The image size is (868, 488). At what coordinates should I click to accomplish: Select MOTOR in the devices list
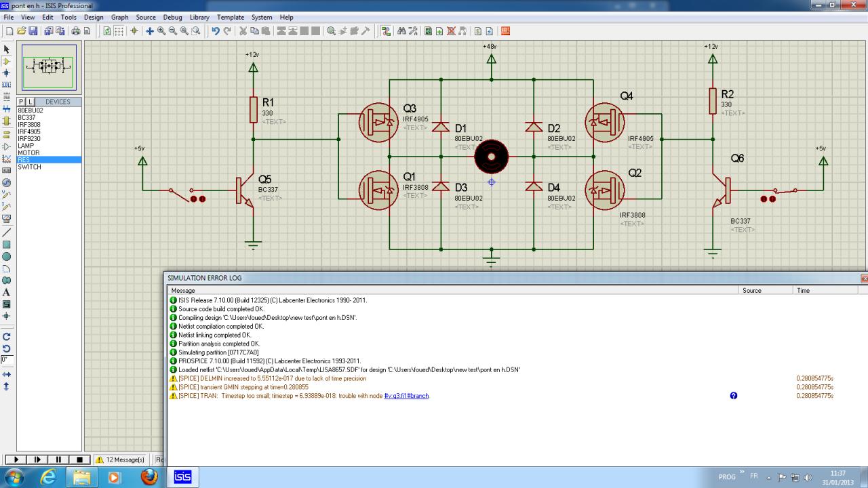(28, 152)
